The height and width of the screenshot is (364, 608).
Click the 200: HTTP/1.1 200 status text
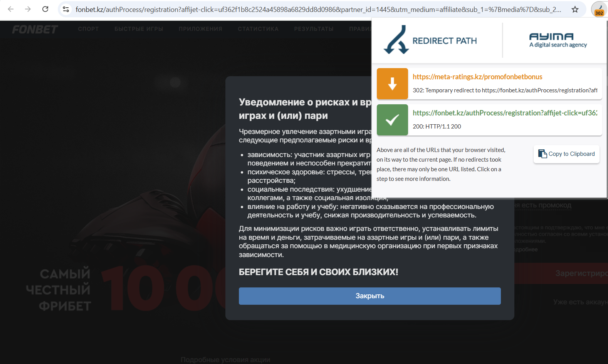click(x=437, y=127)
